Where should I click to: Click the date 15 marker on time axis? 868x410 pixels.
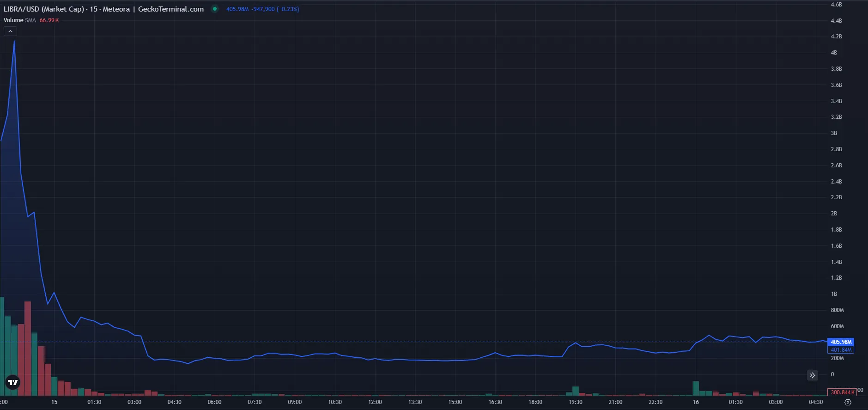(x=54, y=402)
